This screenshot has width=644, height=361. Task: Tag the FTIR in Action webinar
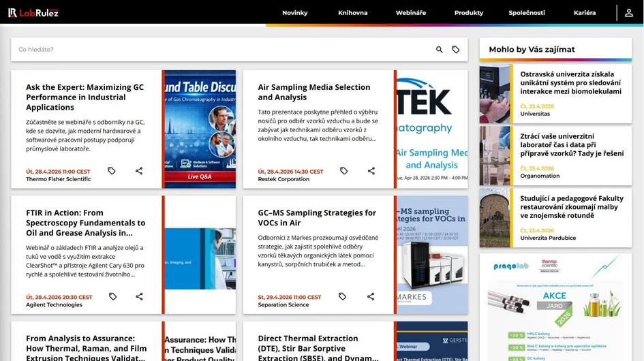coord(112,296)
